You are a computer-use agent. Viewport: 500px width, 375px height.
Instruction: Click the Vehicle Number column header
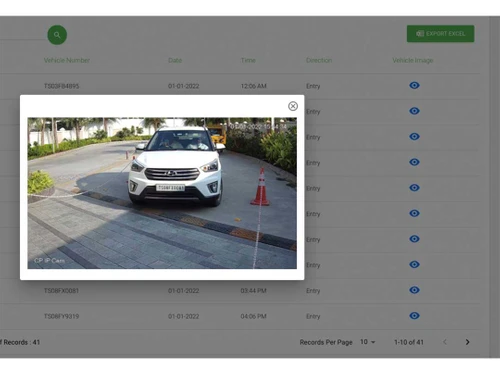pyautogui.click(x=67, y=60)
